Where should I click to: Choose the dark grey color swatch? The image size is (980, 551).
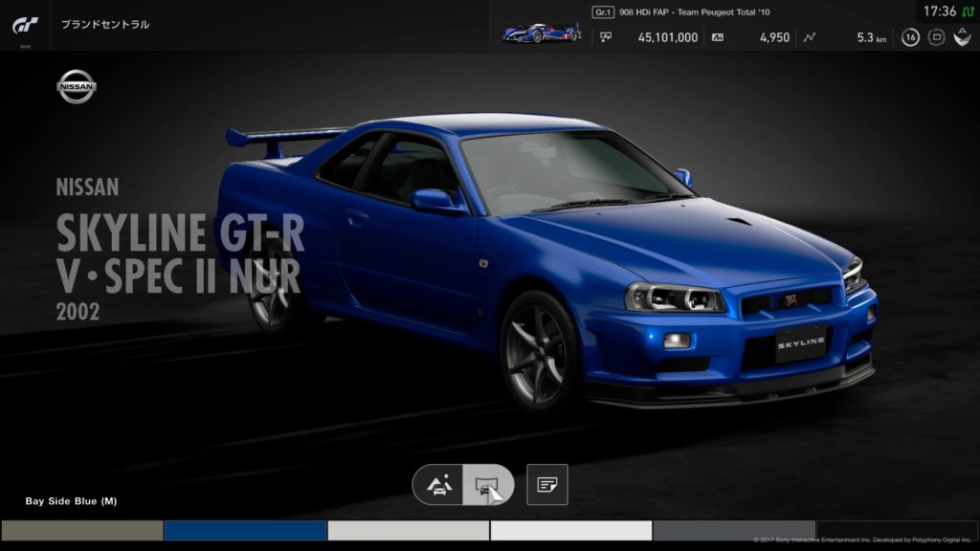pyautogui.click(x=734, y=530)
